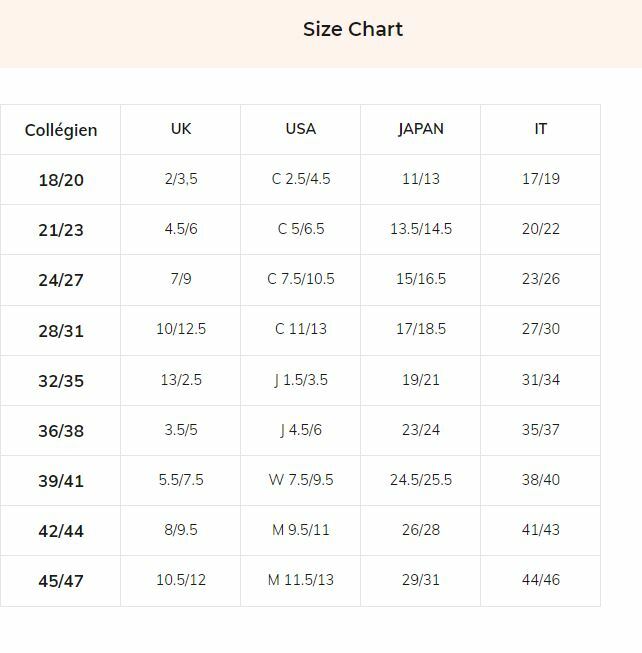This screenshot has width=642, height=653.
Task: Click the UK cell reading 10.5/12
Action: tap(181, 580)
